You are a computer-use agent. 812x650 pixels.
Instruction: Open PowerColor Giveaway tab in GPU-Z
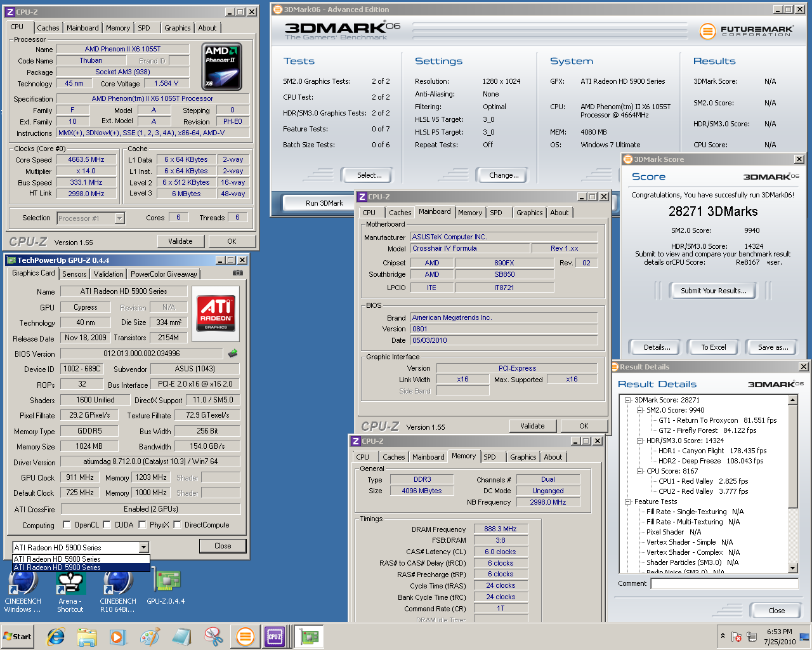point(164,274)
